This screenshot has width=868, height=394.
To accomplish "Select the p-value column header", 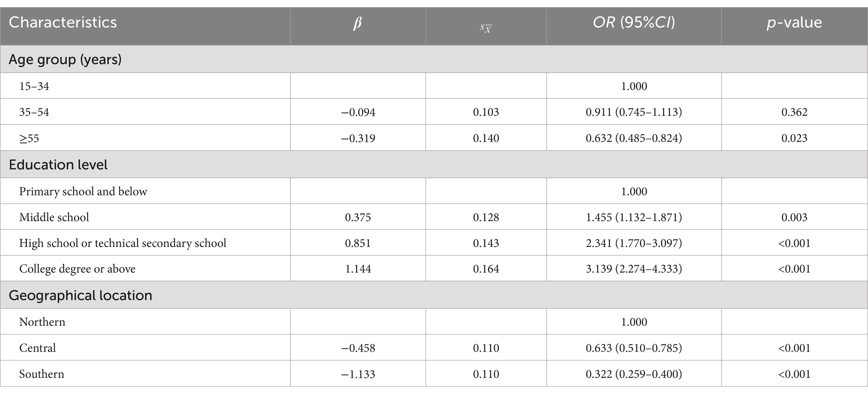I will (794, 22).
